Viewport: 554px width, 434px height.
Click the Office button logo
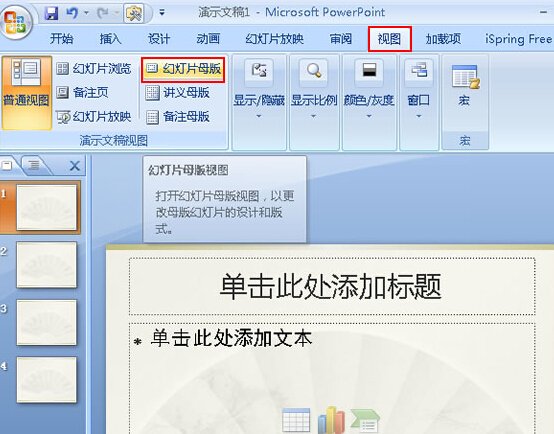(16, 23)
